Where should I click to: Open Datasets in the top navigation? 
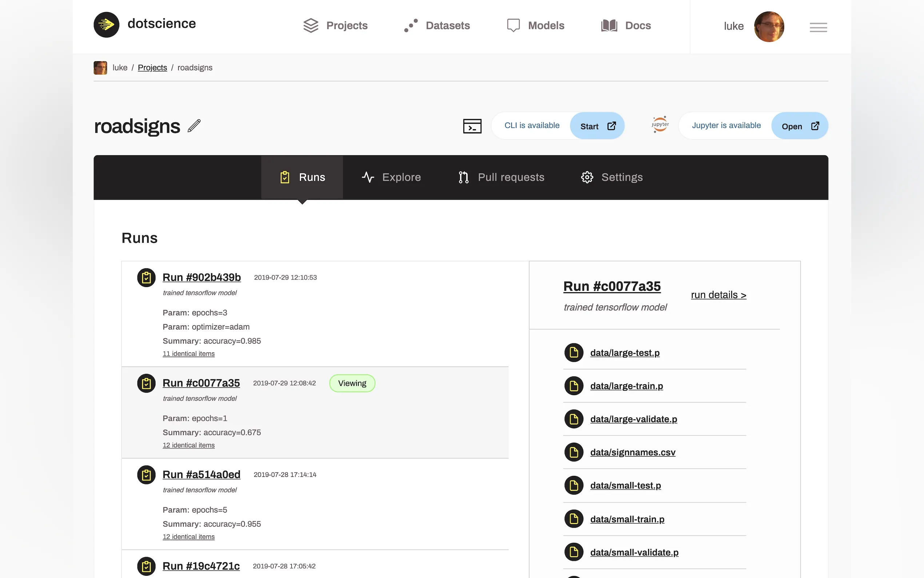click(x=437, y=25)
